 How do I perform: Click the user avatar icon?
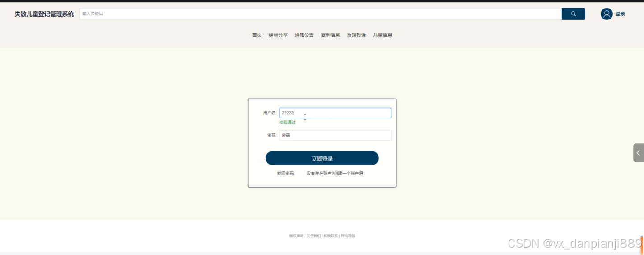(x=607, y=14)
